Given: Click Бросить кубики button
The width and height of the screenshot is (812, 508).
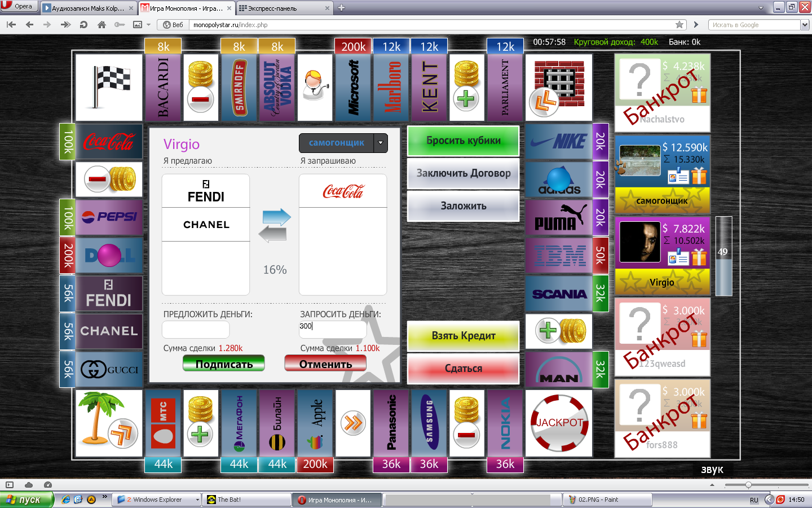Looking at the screenshot, I should (x=463, y=141).
